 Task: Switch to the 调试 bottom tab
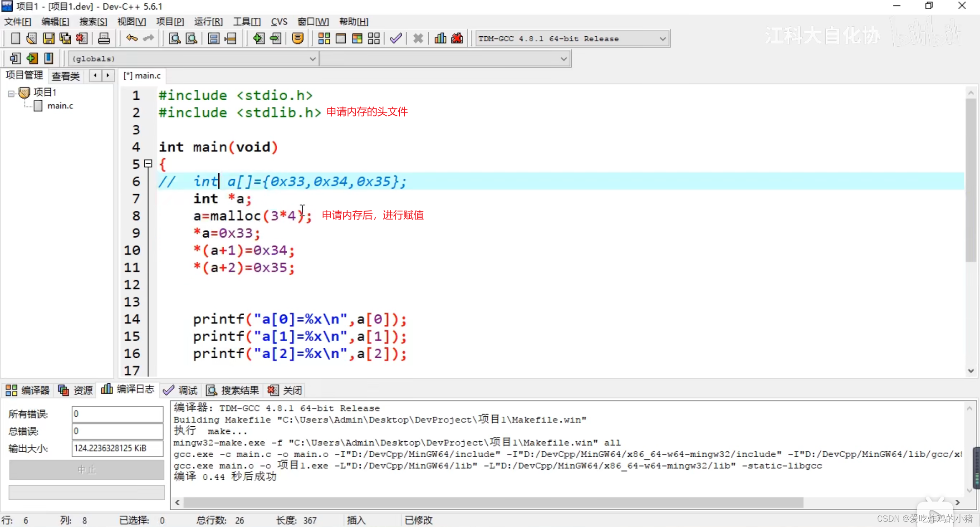coord(181,390)
